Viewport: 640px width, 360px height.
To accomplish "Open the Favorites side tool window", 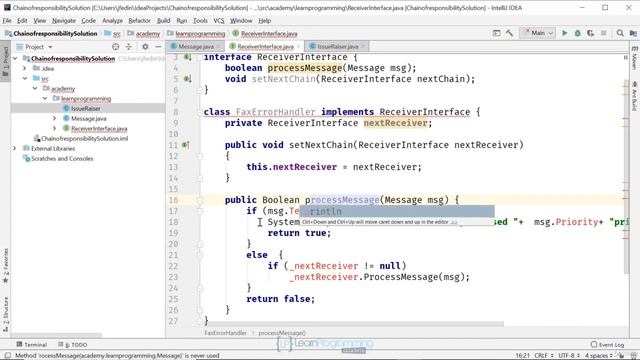I will [x=5, y=265].
